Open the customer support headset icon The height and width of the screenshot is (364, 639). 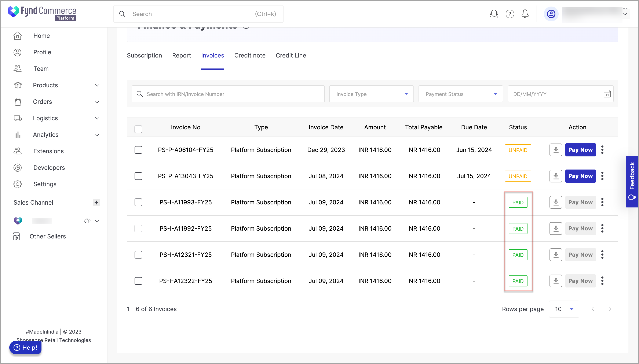pos(494,14)
